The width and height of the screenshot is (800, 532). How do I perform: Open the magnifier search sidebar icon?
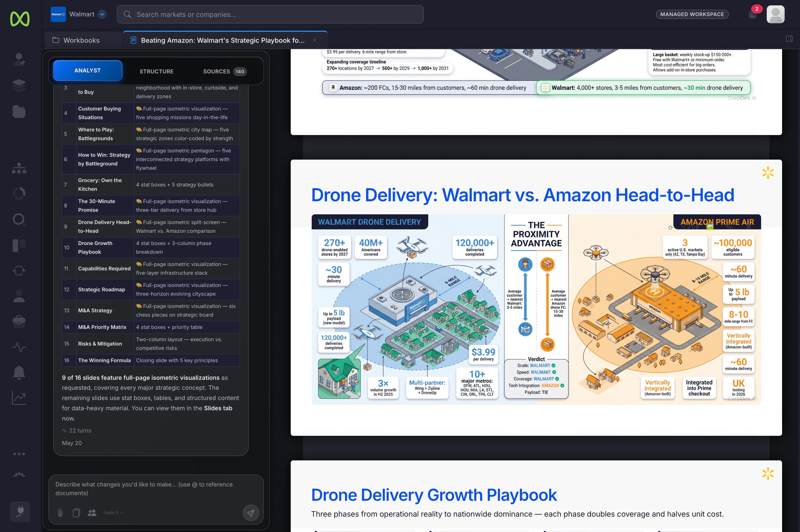coord(19,219)
